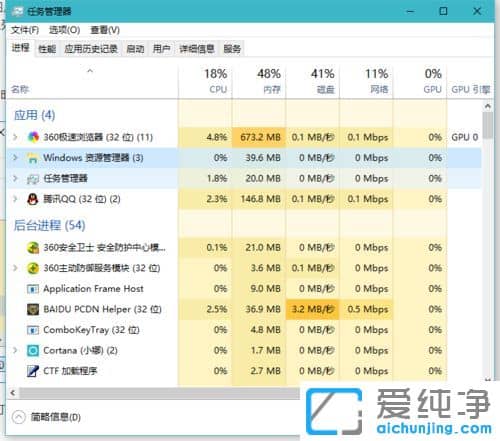Click the Application Frame Host icon
Screen dimensions: 500x441
pos(33,289)
